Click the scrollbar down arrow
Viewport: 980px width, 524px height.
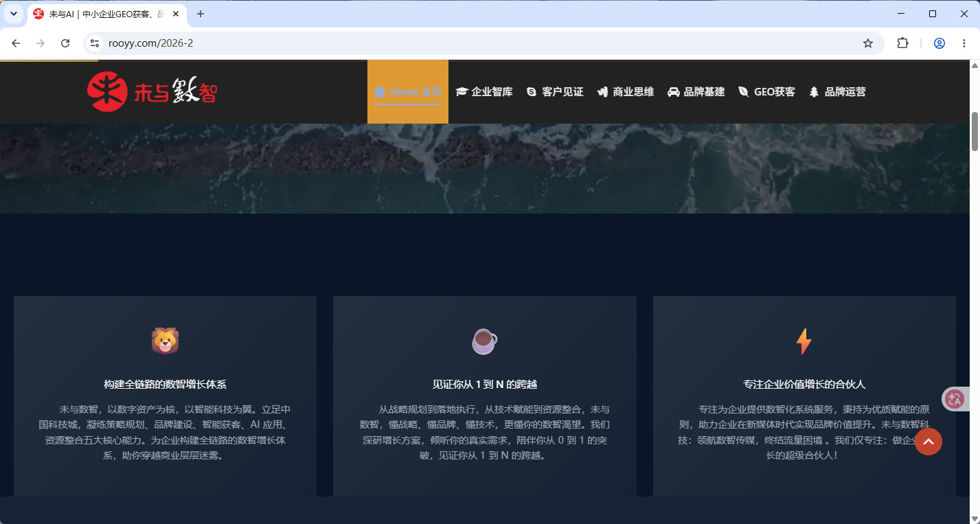(975, 518)
